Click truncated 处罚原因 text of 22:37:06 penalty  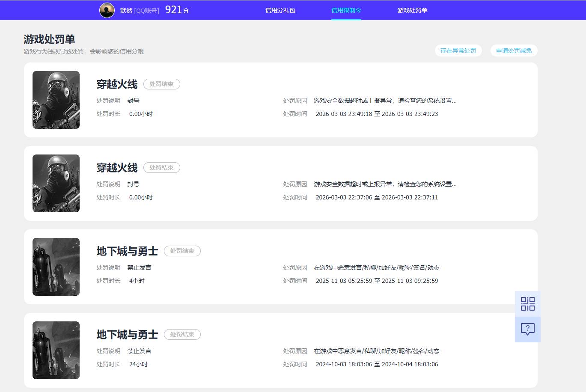(385, 184)
